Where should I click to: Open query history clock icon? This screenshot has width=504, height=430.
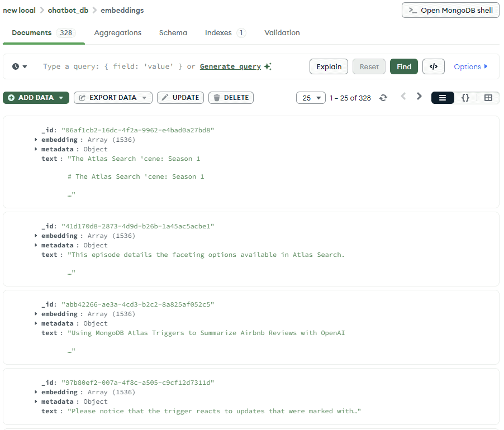pyautogui.click(x=20, y=66)
